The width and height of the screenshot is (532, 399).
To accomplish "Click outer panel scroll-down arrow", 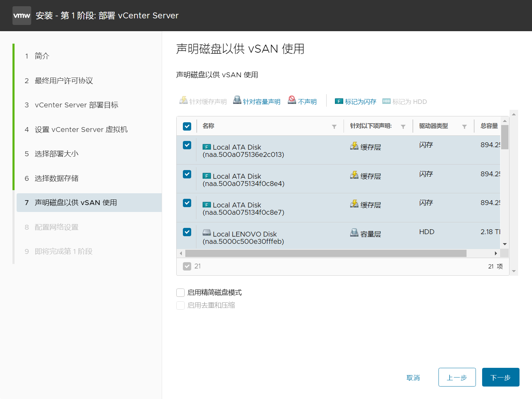I will (x=514, y=271).
